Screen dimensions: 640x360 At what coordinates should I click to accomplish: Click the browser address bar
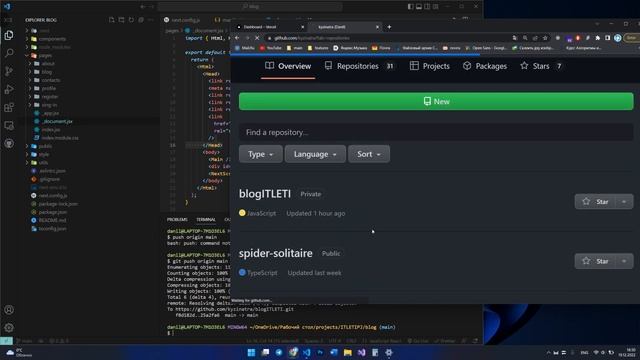click(388, 38)
